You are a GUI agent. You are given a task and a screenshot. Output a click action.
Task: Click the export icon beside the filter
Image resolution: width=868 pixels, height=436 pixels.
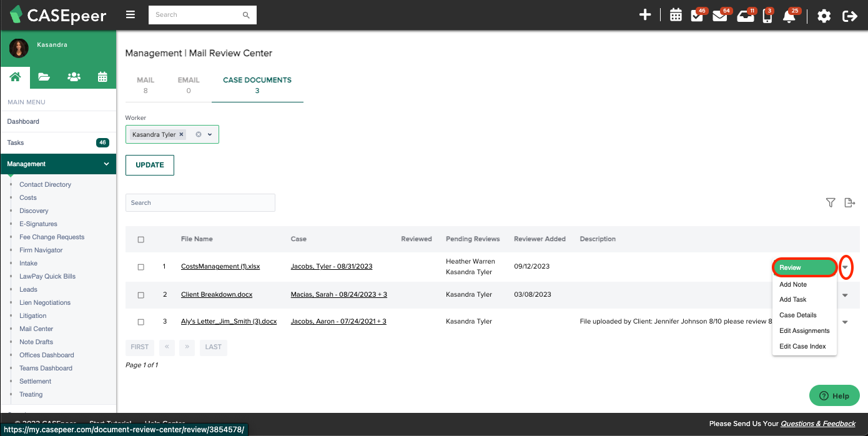pyautogui.click(x=849, y=202)
